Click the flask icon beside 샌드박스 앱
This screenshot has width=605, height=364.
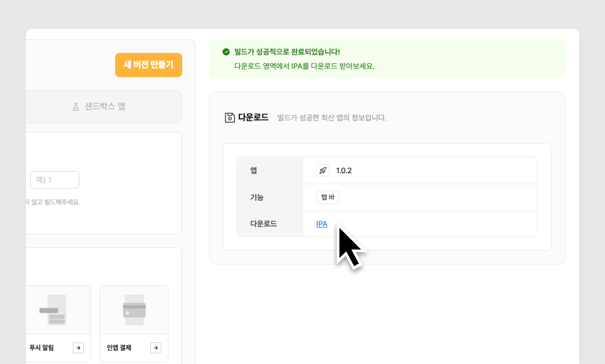point(76,107)
